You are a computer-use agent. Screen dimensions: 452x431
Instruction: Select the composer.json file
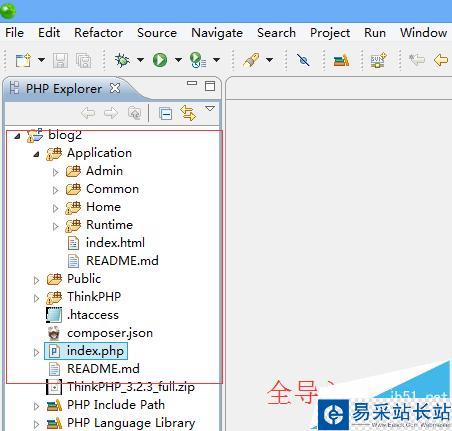pyautogui.click(x=110, y=333)
